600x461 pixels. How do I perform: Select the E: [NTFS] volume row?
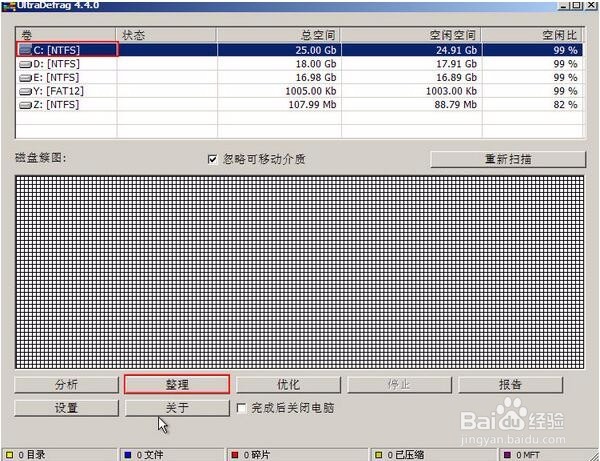point(299,78)
